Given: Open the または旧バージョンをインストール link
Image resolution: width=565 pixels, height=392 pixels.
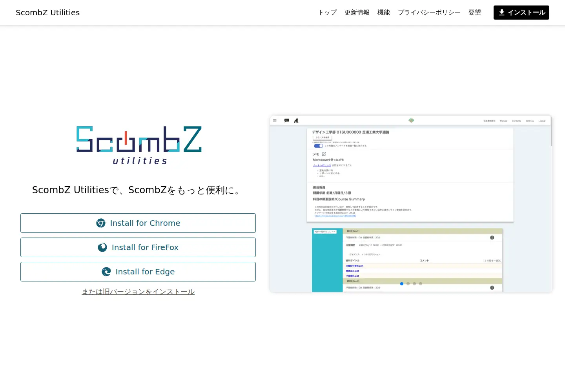Looking at the screenshot, I should click(x=138, y=292).
